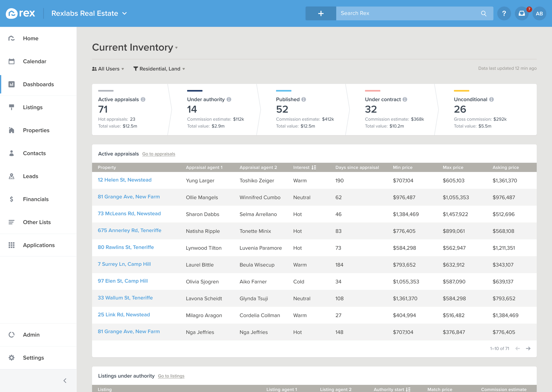Toggle the Interest column sort order
552x392 pixels.
314,167
